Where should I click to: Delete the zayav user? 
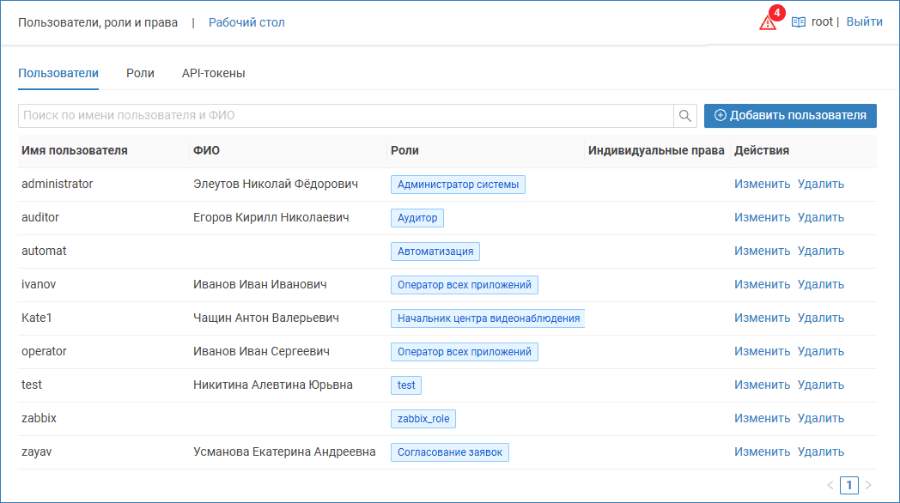(821, 452)
